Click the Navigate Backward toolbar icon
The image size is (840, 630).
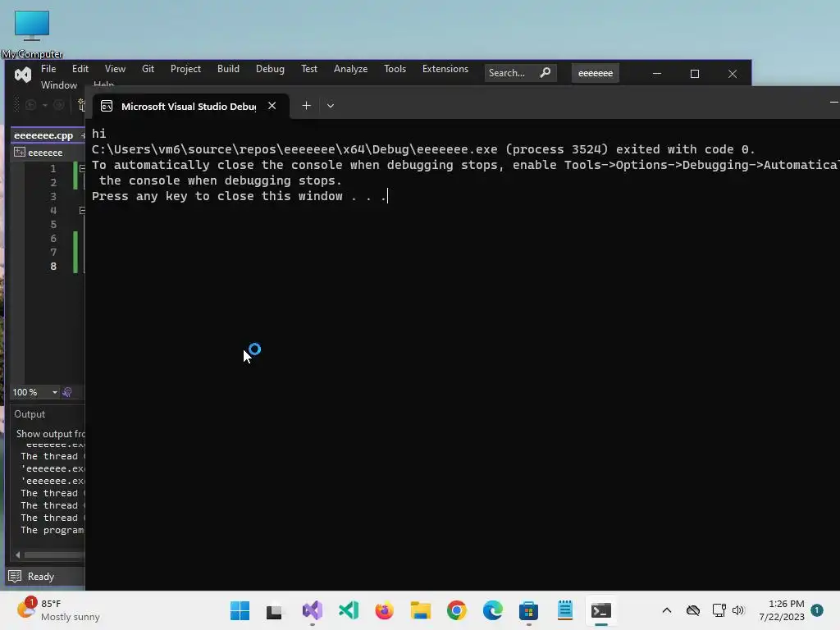pos(30,105)
